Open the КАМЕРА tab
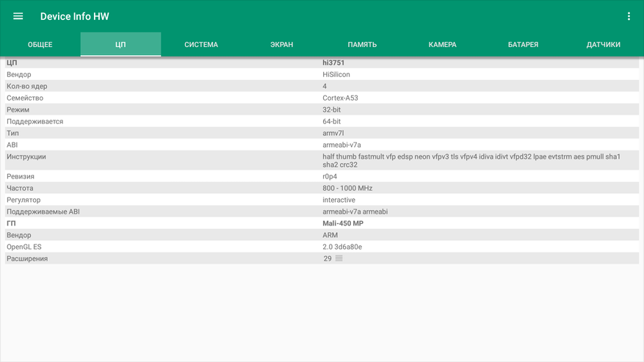 442,44
